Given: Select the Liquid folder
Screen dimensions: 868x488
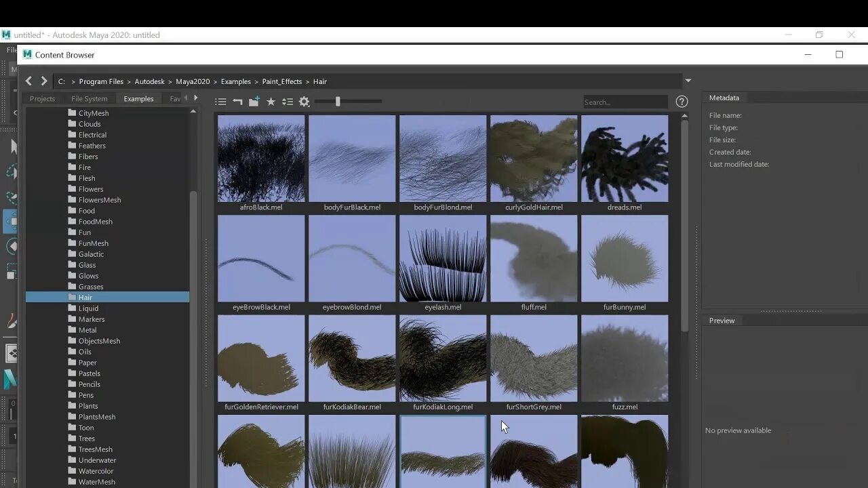Looking at the screenshot, I should click(88, 308).
